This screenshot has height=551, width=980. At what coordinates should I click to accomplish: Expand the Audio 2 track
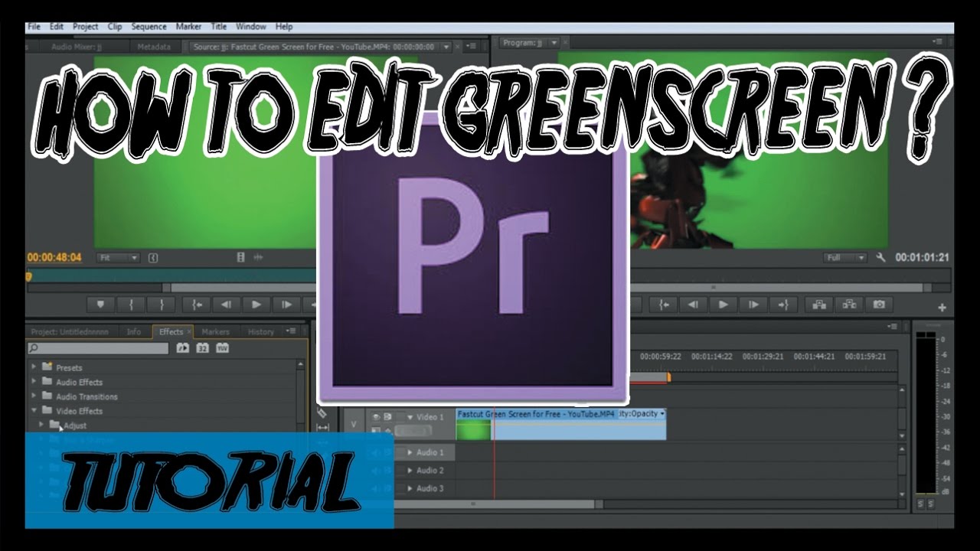point(410,471)
